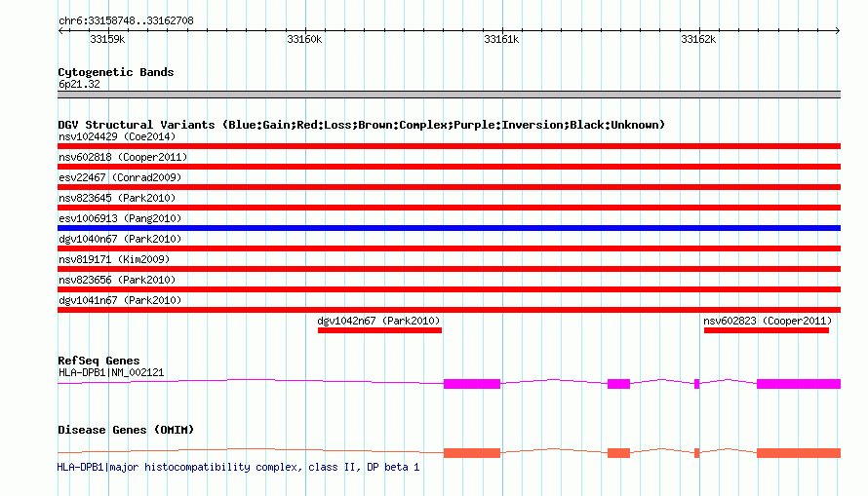Click the 33162k ruler tick label
The image size is (868, 496).
click(698, 40)
